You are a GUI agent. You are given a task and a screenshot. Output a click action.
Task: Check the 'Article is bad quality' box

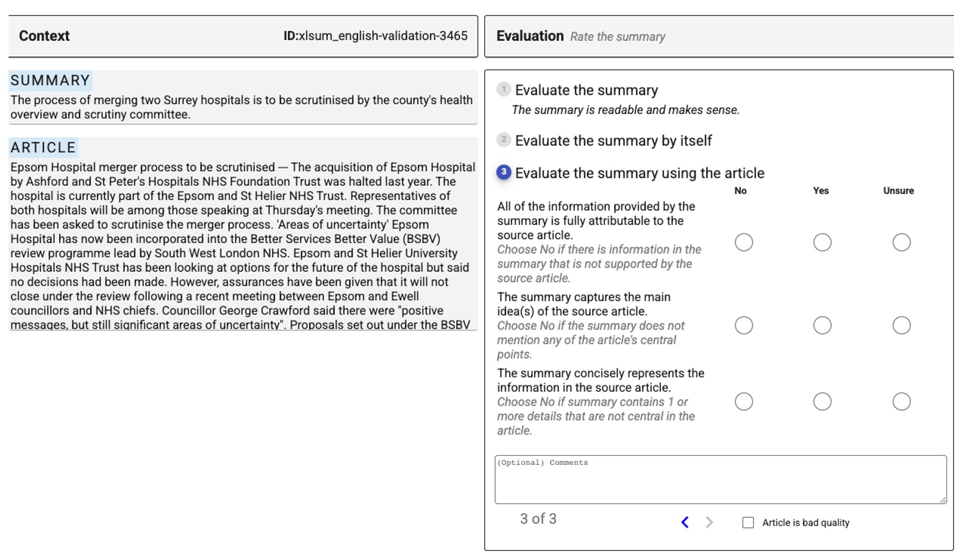[x=747, y=522]
